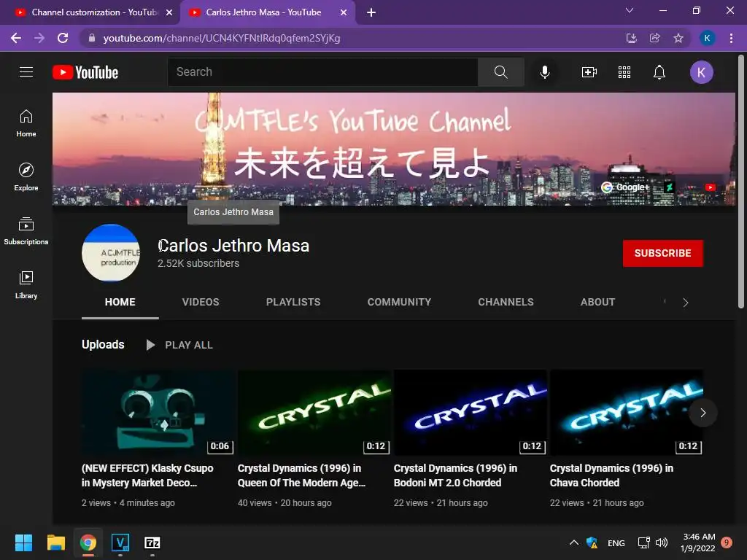This screenshot has height=560, width=747.
Task: Click the address bar URL
Action: click(x=222, y=38)
